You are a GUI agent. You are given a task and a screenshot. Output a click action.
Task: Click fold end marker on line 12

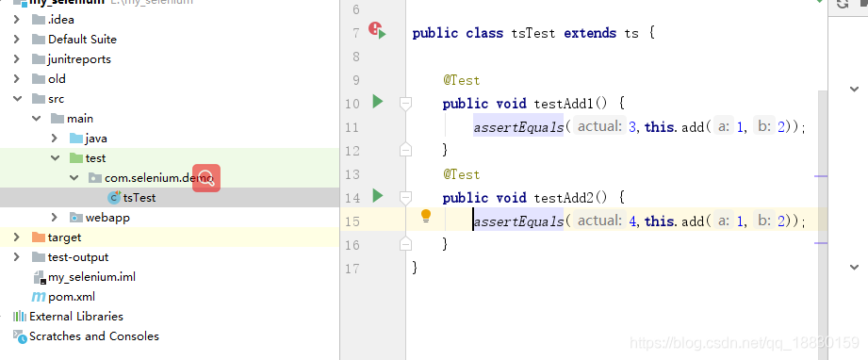(406, 150)
